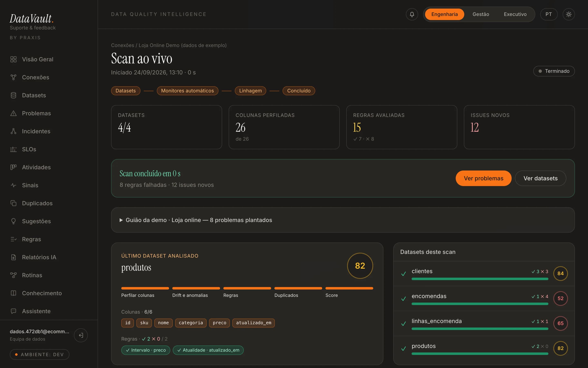Click the Regras checklist icon
Screen dimensions: 588x368
pyautogui.click(x=13, y=239)
